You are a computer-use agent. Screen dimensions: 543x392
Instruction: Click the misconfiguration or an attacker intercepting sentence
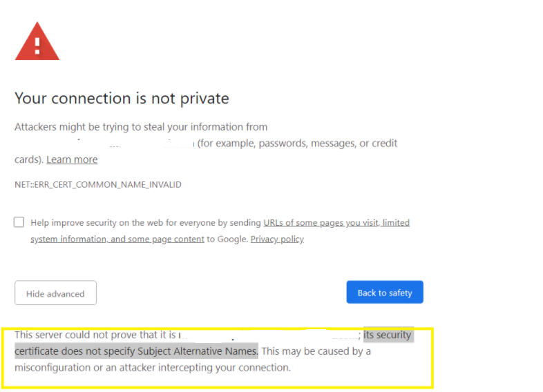click(153, 367)
